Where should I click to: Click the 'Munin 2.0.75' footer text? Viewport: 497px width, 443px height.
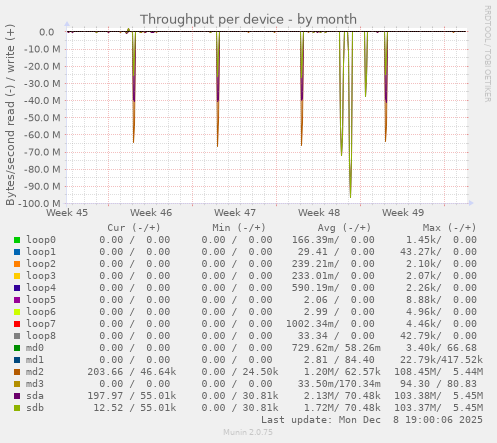248,432
